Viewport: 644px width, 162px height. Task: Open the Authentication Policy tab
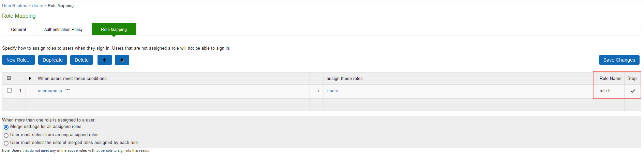pos(63,30)
